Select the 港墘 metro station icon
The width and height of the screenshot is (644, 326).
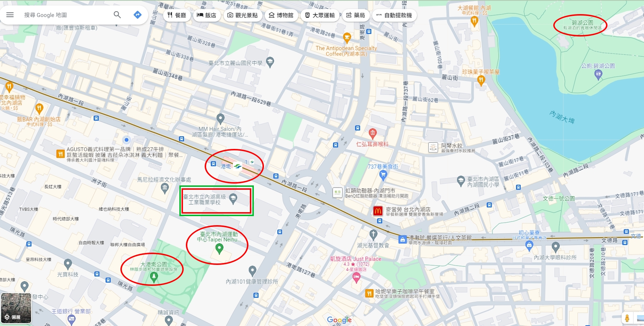click(x=238, y=167)
